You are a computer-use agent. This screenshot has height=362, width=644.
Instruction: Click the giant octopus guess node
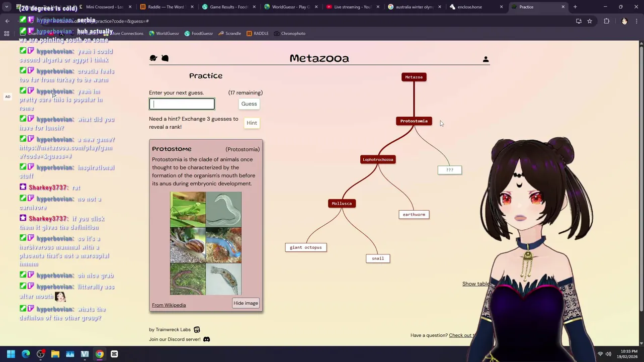coord(305,247)
